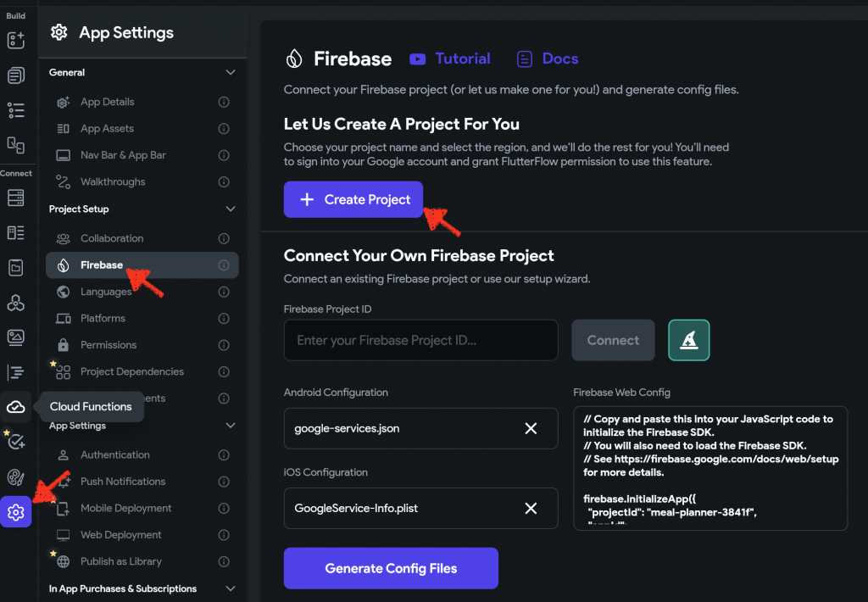Click the info icon beside App Details
The image size is (868, 602).
tap(224, 102)
